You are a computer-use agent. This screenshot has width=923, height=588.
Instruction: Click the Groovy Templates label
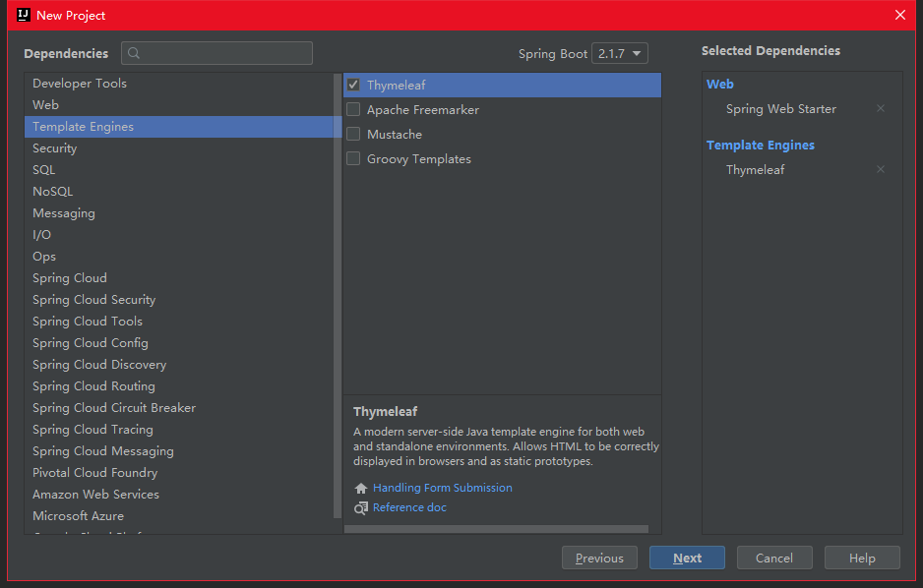[x=419, y=159]
